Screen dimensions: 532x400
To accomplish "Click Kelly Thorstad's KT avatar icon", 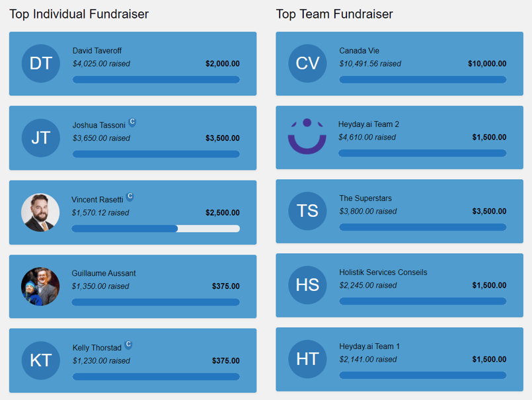I will (40, 360).
